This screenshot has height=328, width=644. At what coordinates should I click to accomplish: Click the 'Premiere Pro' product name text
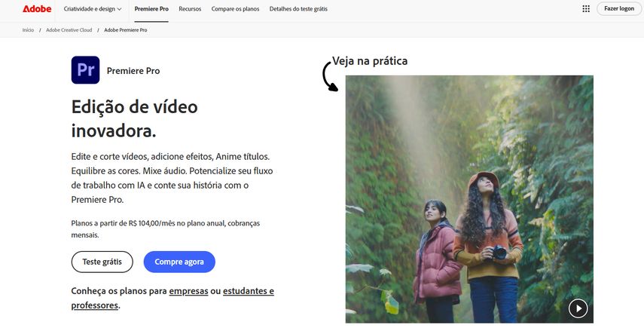[x=133, y=71]
